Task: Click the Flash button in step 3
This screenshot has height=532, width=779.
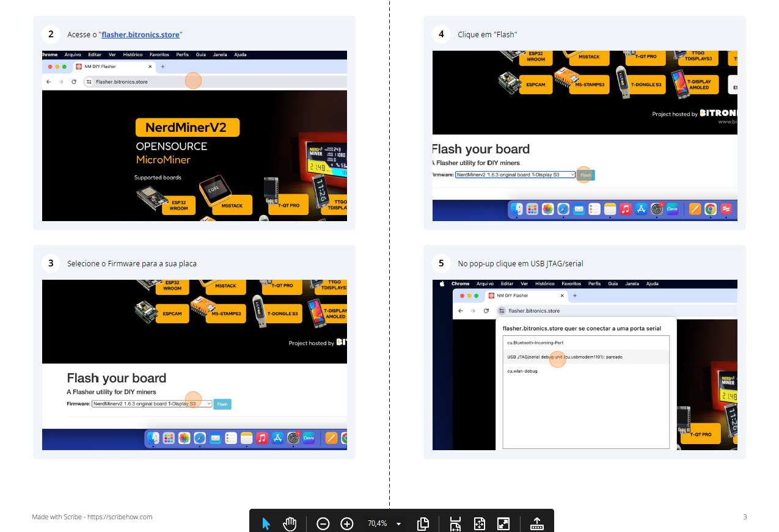Action: tap(222, 404)
